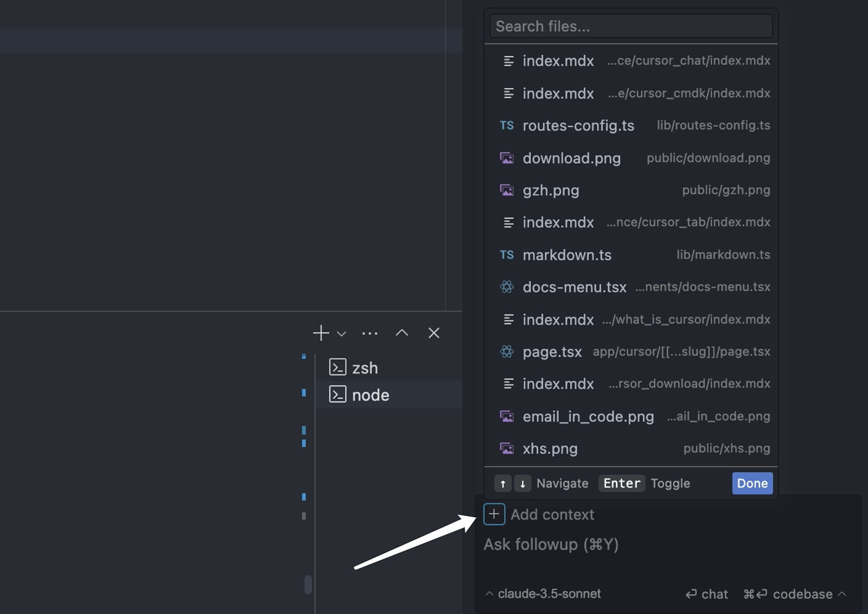Click the image icon of xhs.png
868x614 pixels.
(507, 448)
